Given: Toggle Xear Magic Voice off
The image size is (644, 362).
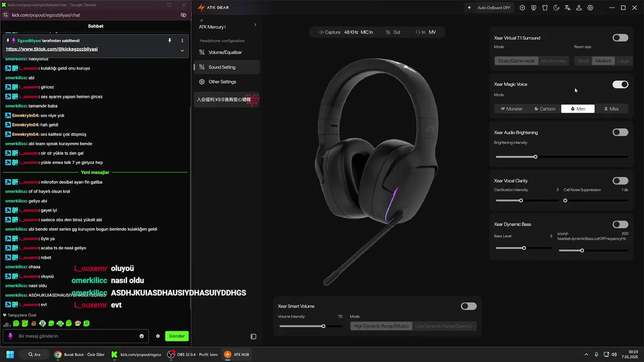Looking at the screenshot, I should point(620,84).
